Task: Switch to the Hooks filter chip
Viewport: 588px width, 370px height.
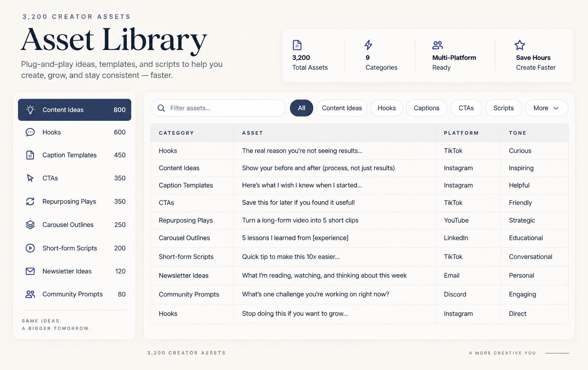Action: coord(387,108)
